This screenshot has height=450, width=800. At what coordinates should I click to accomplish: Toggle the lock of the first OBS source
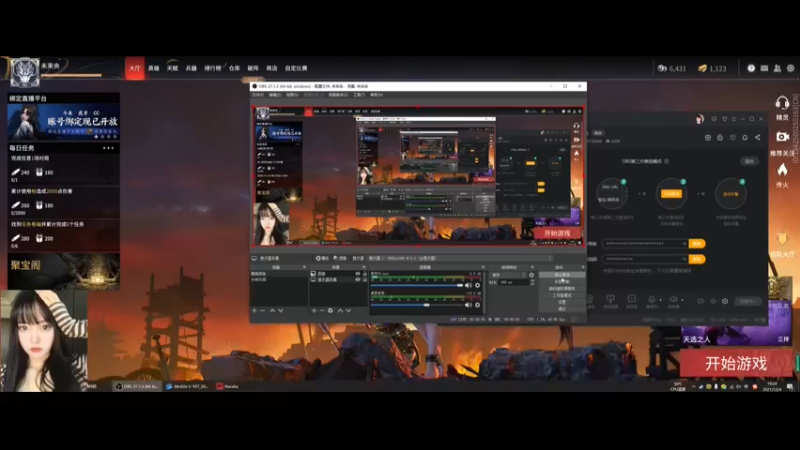pos(364,274)
